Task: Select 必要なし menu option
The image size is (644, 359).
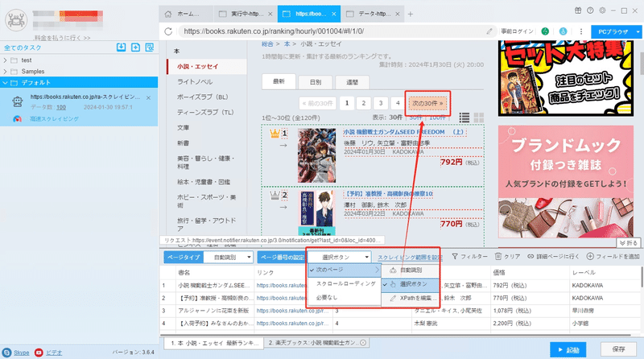Action: [345, 297]
